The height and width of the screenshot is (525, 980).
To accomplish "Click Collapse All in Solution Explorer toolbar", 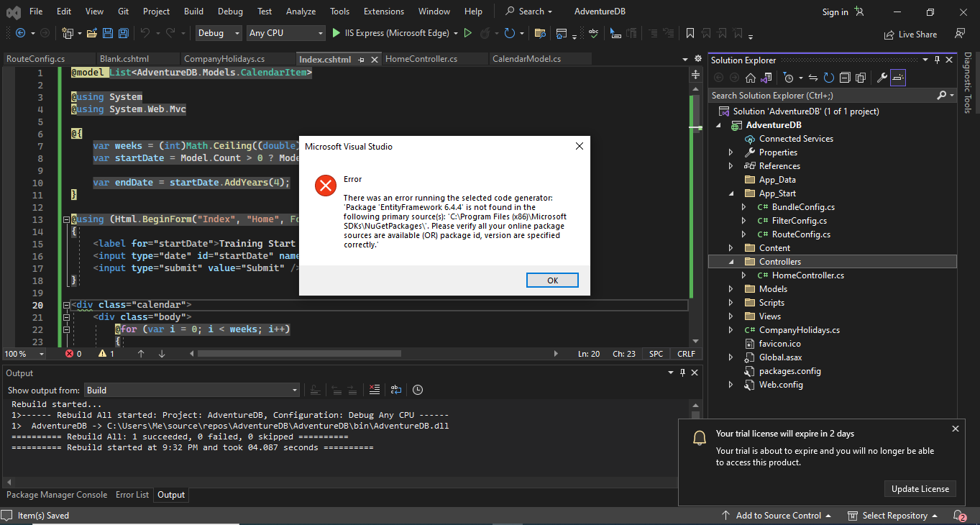I will pos(845,78).
